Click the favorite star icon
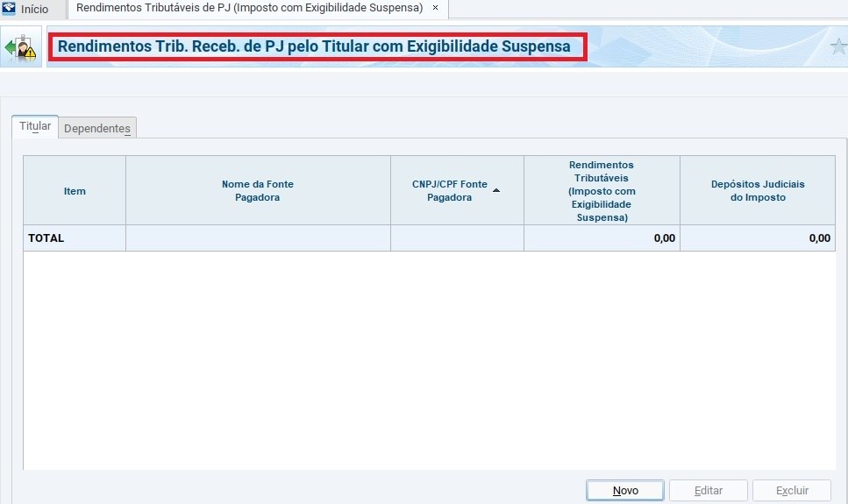Image resolution: width=848 pixels, height=504 pixels. coord(837,47)
